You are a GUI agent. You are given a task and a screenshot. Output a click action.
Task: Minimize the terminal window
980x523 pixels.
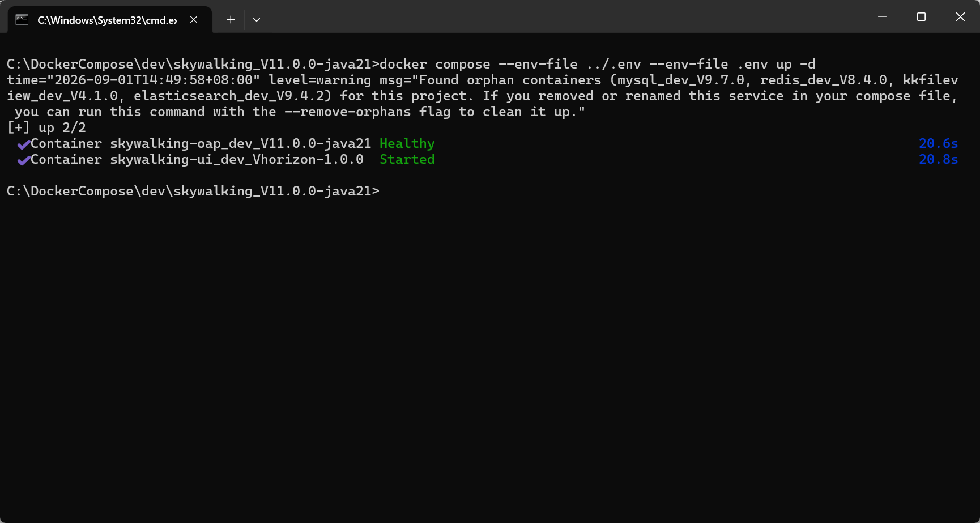882,17
